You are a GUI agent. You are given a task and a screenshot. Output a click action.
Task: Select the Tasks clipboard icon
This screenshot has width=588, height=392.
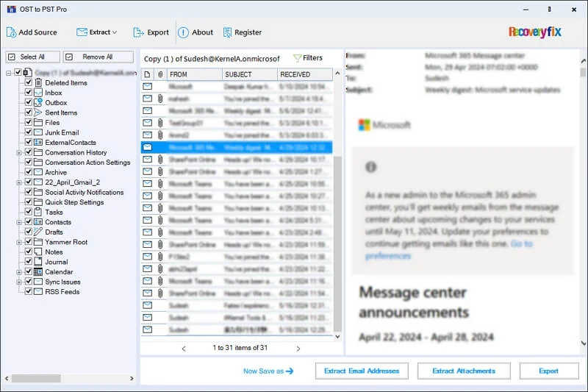(38, 212)
